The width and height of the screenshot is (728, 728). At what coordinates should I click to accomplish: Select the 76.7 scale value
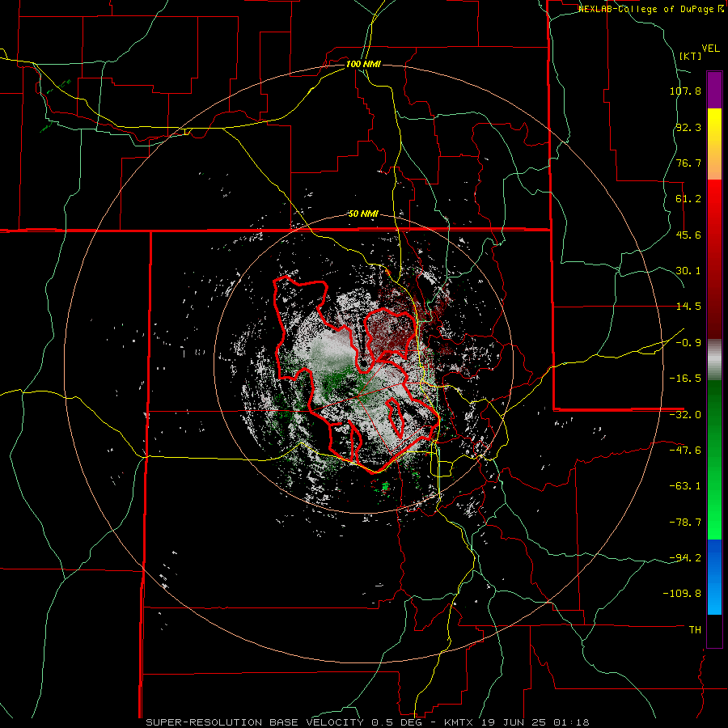click(688, 163)
